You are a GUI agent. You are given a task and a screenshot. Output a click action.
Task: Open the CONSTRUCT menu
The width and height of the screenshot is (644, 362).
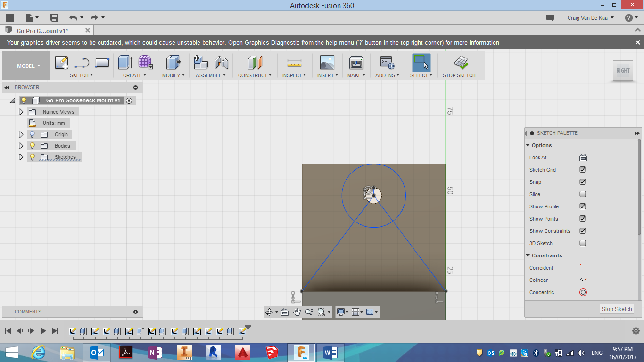(x=255, y=75)
